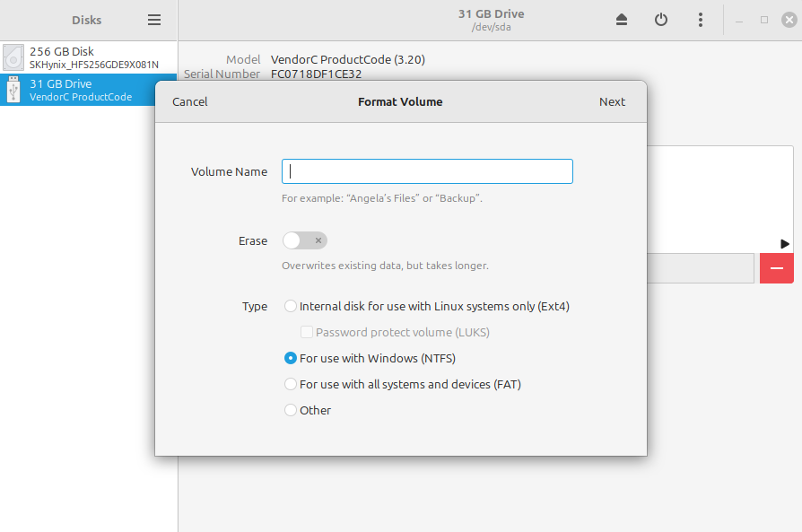Check Password protect volume (LUKS)
802x532 pixels.
pos(306,332)
